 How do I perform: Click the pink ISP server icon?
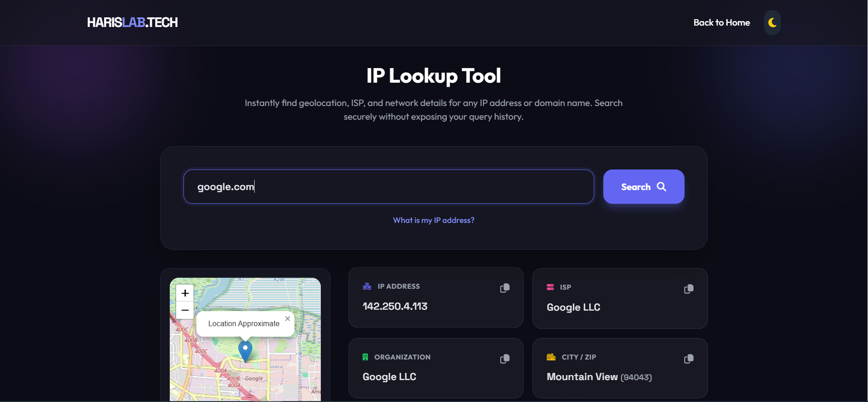pos(550,287)
